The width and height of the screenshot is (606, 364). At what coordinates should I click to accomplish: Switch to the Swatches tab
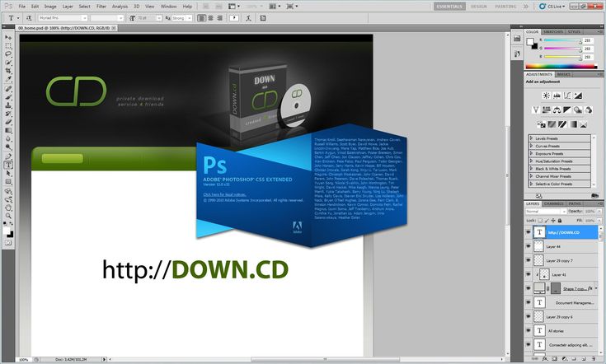(x=553, y=31)
